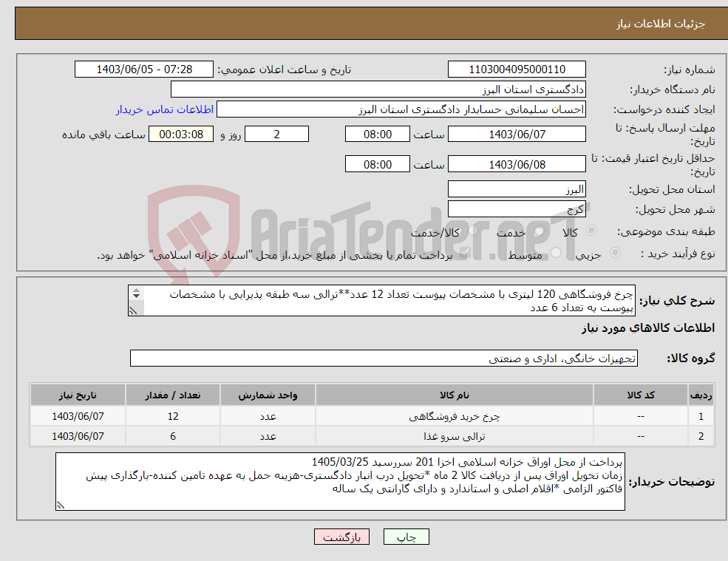Click the response deadline date 1403/06/07 field
The height and width of the screenshot is (561, 728).
(517, 135)
